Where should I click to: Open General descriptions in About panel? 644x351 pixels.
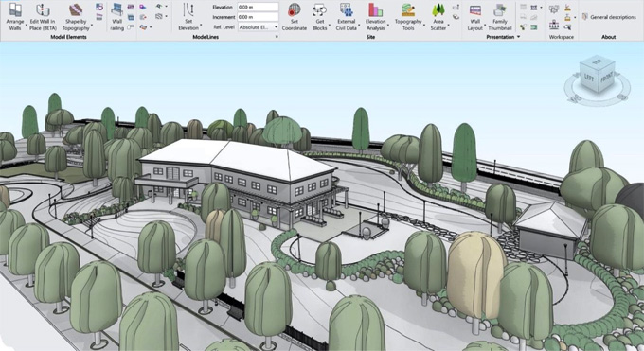pos(609,17)
